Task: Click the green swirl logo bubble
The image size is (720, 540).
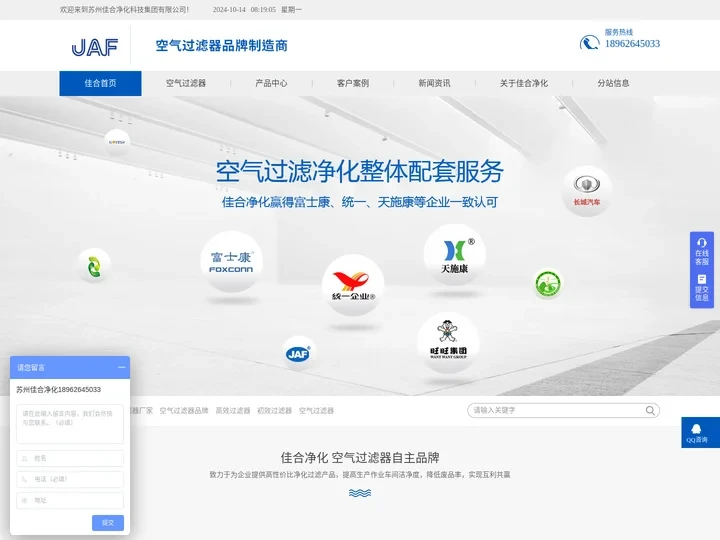Action: click(94, 266)
